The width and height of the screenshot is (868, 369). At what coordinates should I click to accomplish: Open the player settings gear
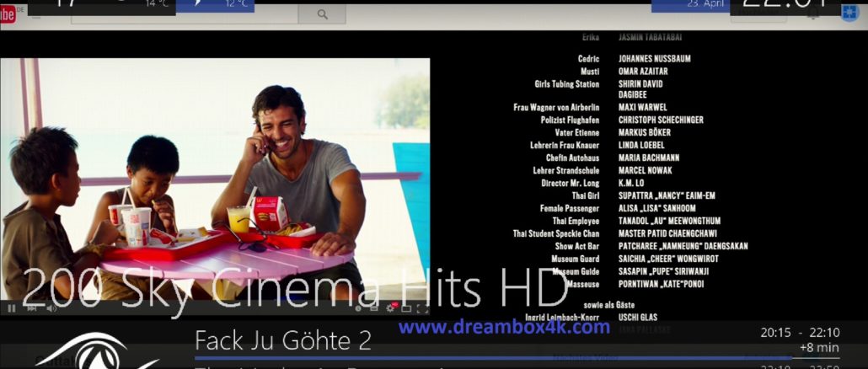click(x=389, y=308)
